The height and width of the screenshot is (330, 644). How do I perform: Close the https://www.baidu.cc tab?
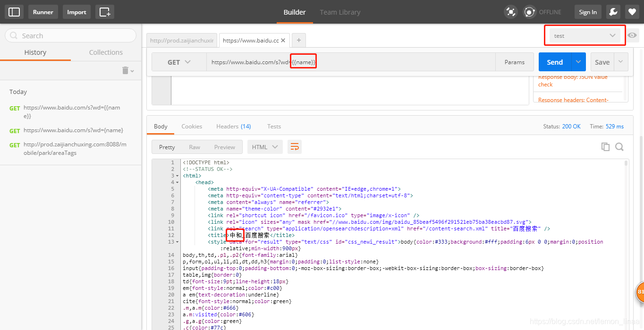pyautogui.click(x=283, y=41)
